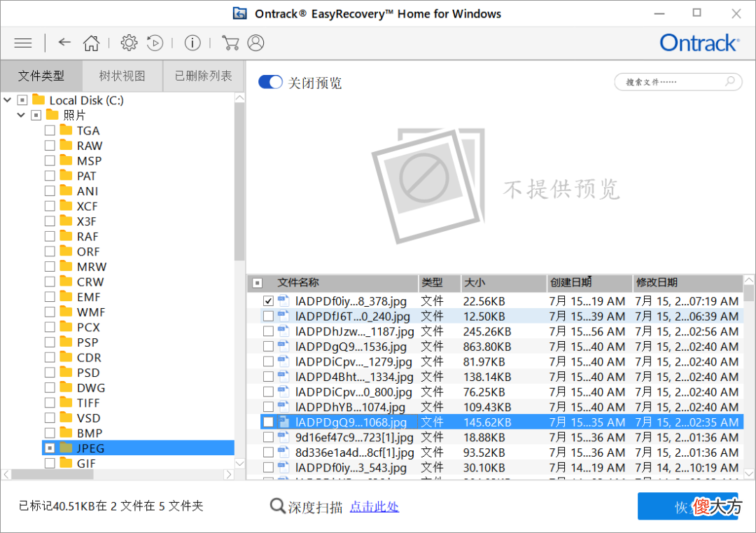Open the DWG folder in tree

point(90,388)
